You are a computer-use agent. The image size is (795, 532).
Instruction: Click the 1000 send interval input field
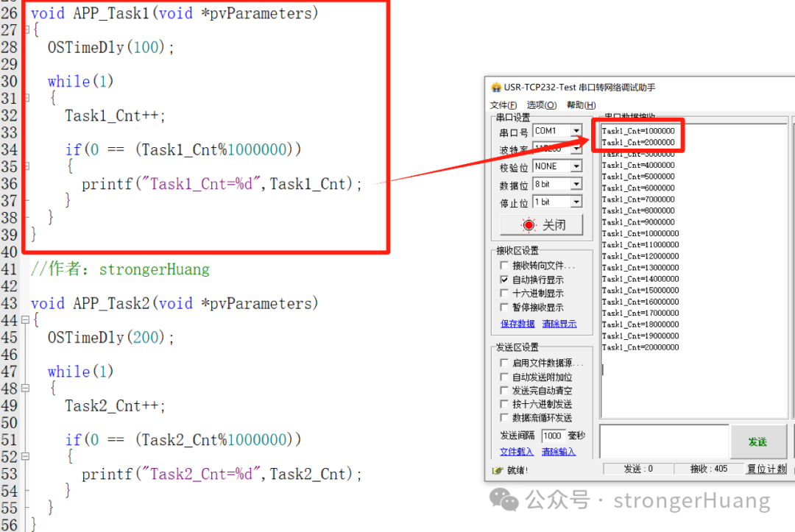[554, 434]
